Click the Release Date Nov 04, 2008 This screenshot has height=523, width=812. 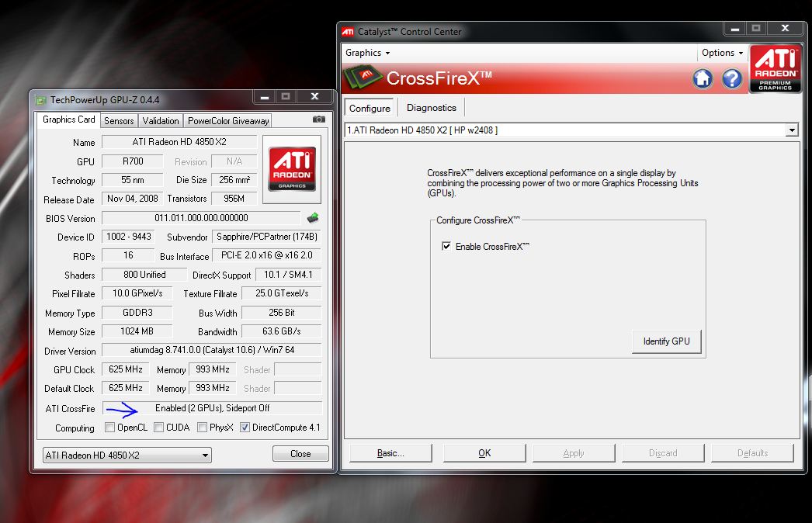(133, 199)
